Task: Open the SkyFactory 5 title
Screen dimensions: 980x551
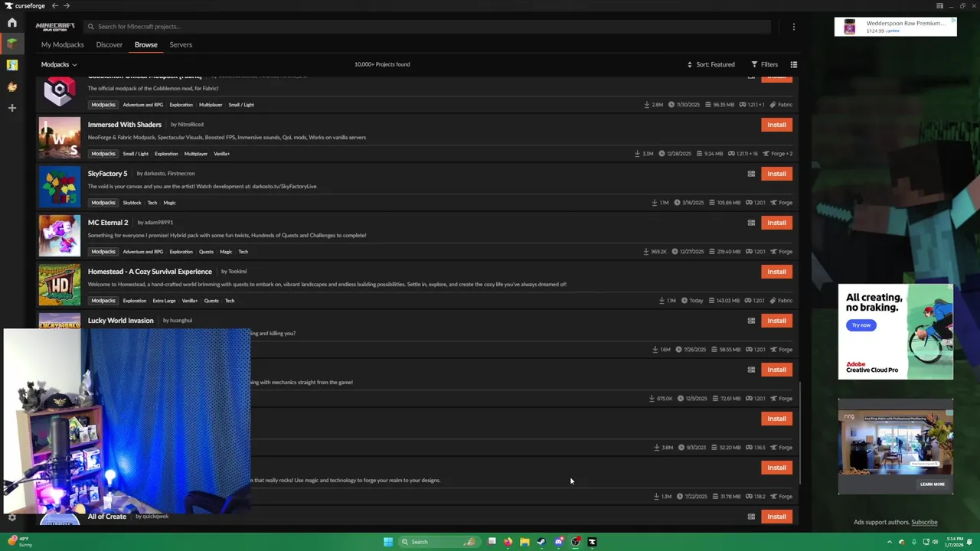Action: coord(108,174)
